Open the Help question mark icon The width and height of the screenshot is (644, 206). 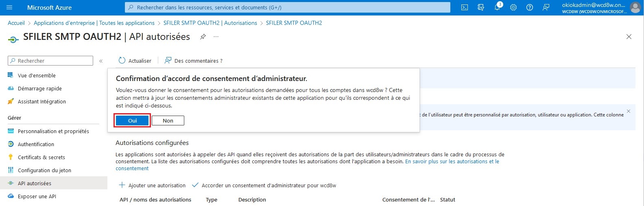point(530,7)
